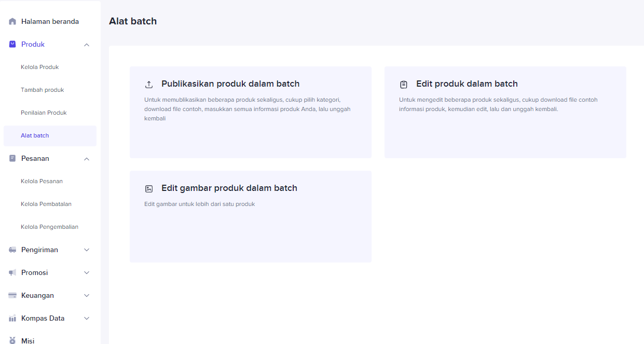644x344 pixels.
Task: Click the Misi medal icon
Action: 12,340
